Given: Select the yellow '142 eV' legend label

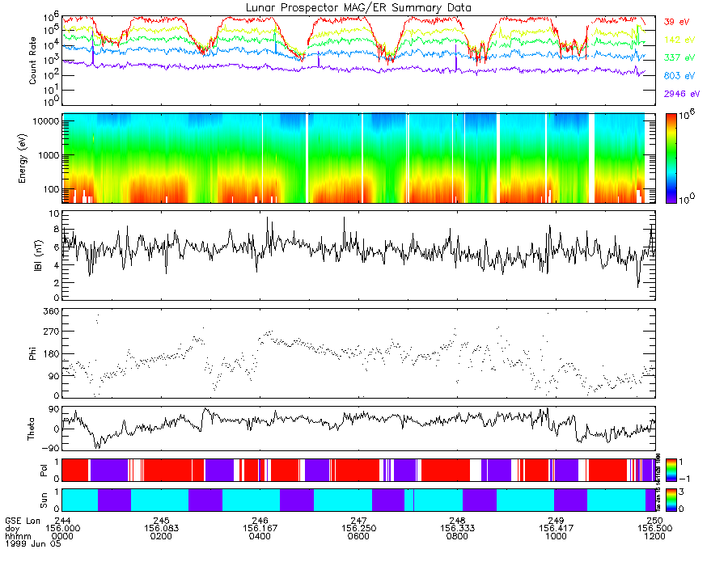Looking at the screenshot, I should pos(679,40).
